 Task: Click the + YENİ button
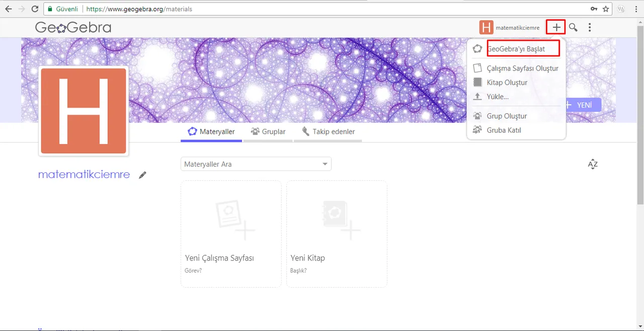click(x=583, y=105)
